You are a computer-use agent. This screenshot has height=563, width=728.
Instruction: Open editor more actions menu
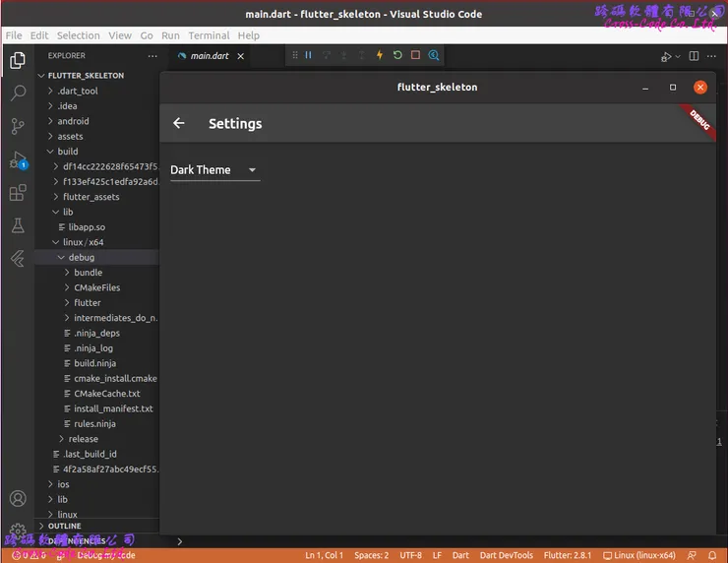coord(711,56)
